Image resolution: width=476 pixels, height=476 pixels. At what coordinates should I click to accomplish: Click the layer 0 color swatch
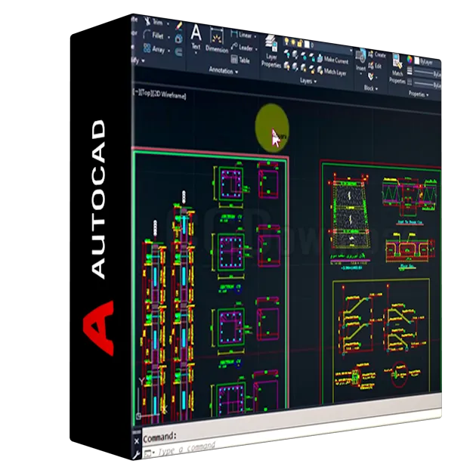307,45
